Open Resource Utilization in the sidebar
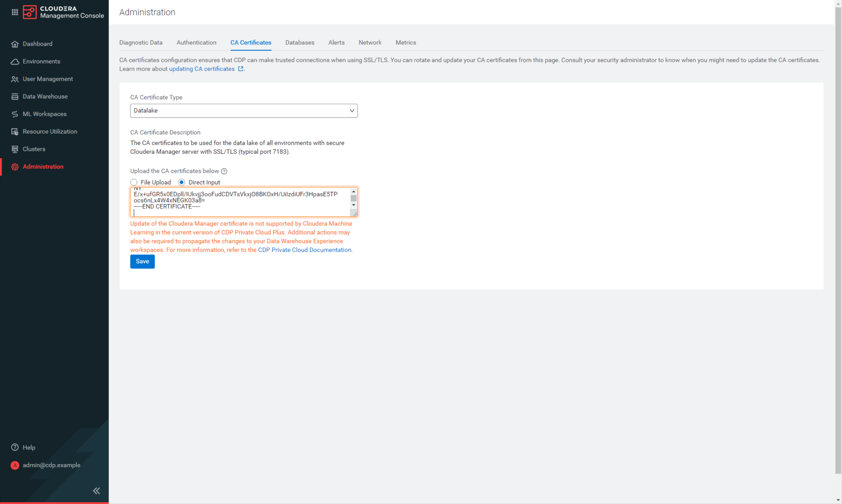The height and width of the screenshot is (504, 842). pyautogui.click(x=50, y=132)
